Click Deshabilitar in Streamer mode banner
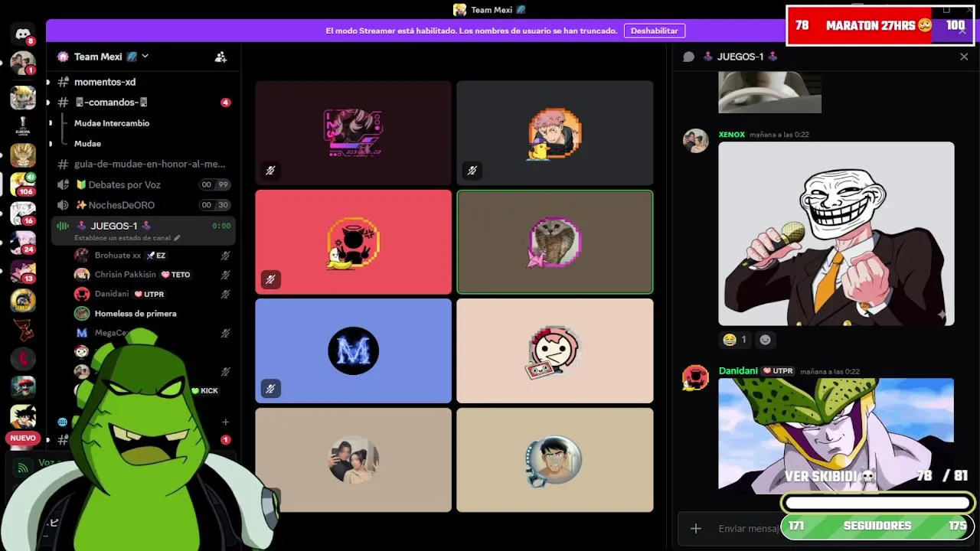Screen dimensions: 980x551 click(655, 31)
